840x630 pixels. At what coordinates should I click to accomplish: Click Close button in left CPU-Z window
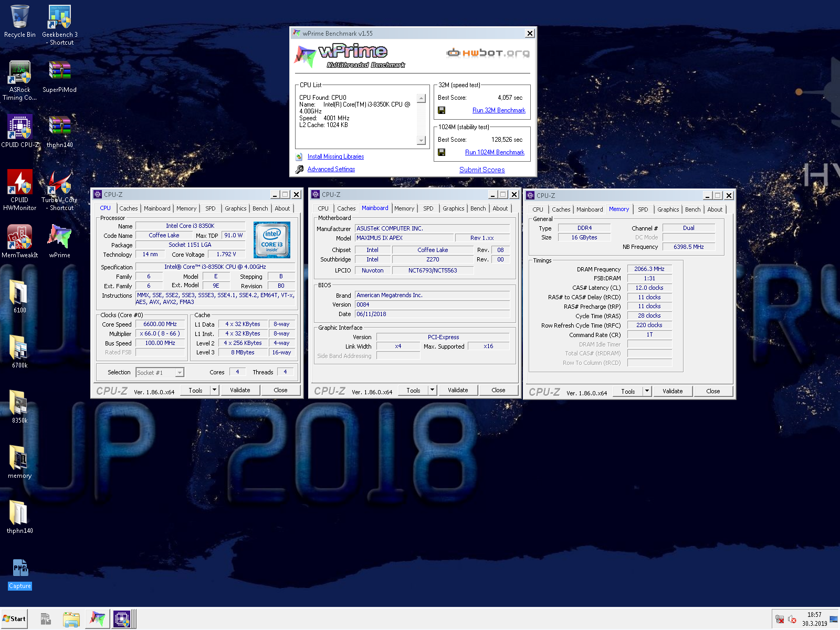[280, 390]
